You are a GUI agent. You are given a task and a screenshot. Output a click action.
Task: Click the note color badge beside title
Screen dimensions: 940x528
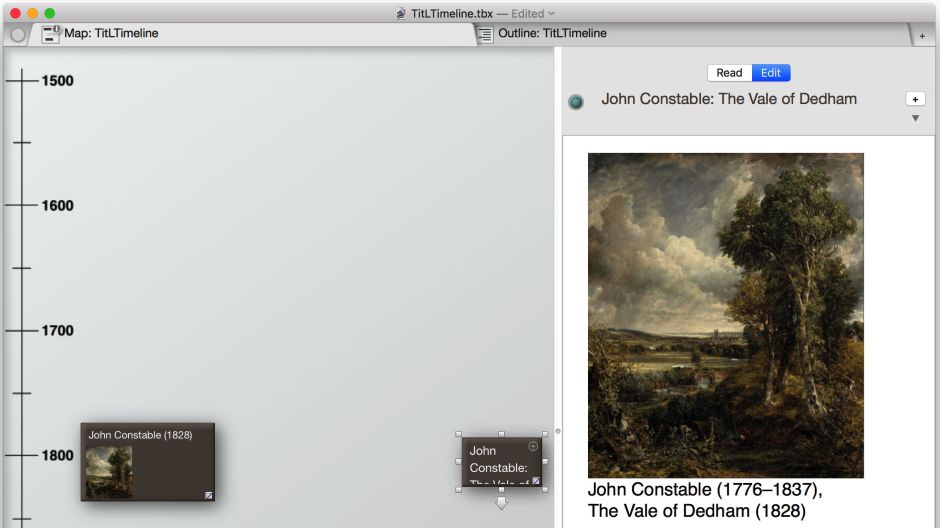coord(576,101)
